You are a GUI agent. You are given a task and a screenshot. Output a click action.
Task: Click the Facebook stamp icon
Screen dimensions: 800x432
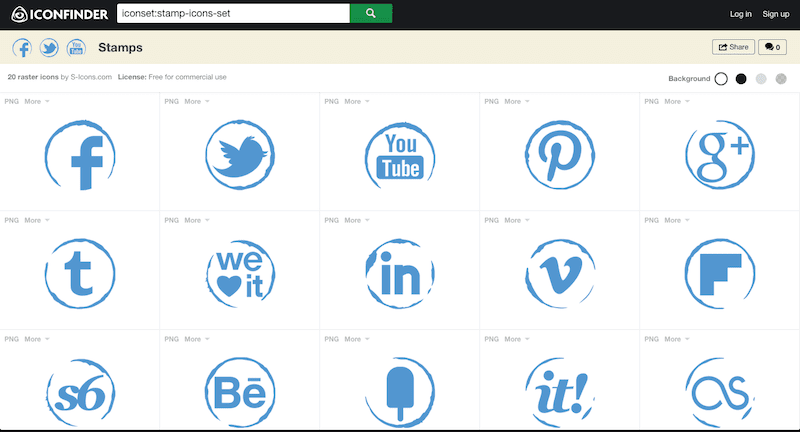(x=80, y=156)
